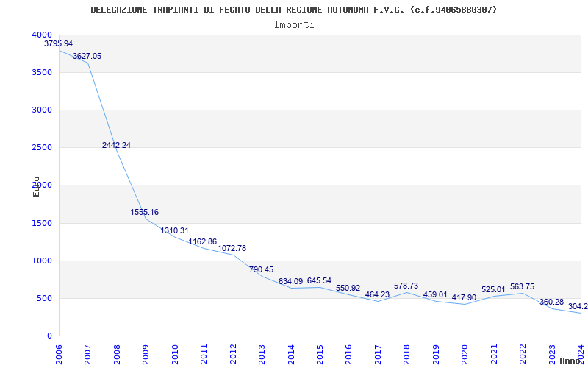
Task: Click the 3500 y-axis tick label
Action: coord(42,72)
